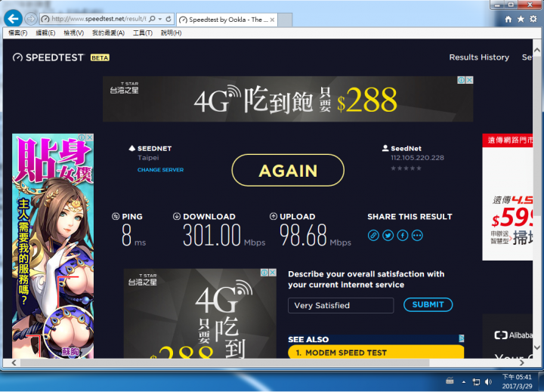Open Results History link
544x392 pixels.
click(479, 57)
